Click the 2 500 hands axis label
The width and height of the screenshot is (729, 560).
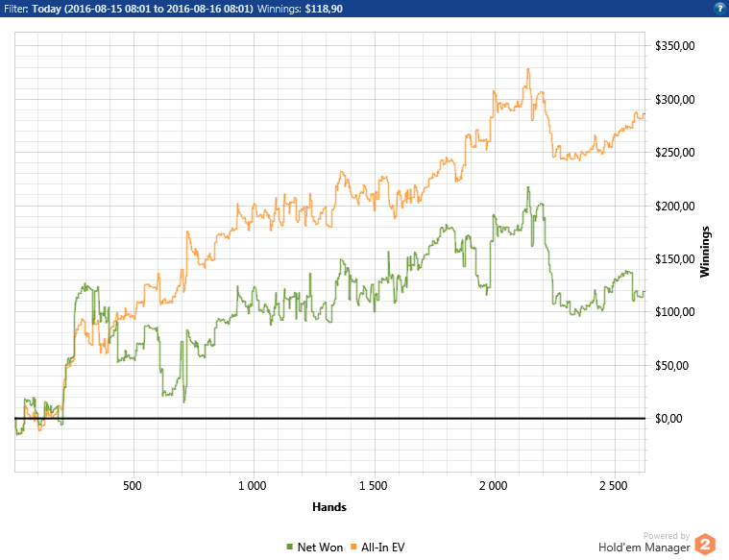[x=613, y=486]
